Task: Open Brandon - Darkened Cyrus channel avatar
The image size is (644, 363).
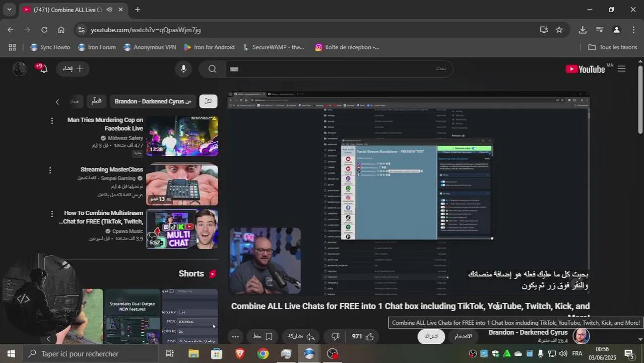Action: point(581,336)
